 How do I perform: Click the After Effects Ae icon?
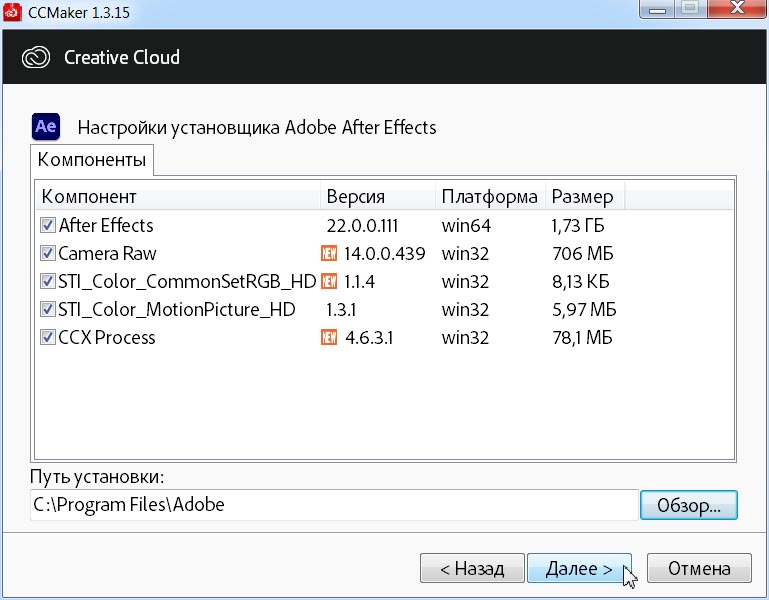click(46, 127)
